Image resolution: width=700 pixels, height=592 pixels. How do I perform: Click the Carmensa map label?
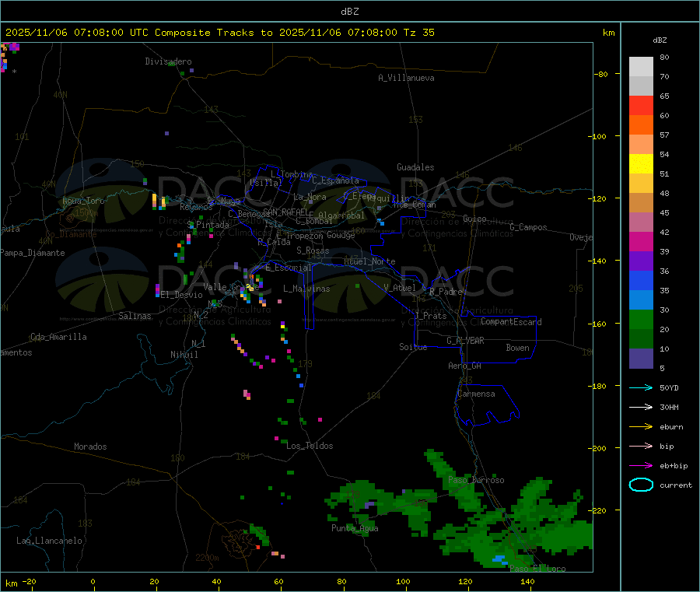(x=476, y=394)
